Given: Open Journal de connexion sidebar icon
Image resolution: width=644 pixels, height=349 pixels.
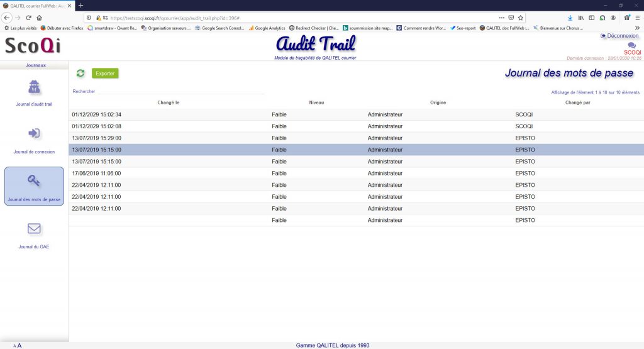Looking at the screenshot, I should click(34, 133).
